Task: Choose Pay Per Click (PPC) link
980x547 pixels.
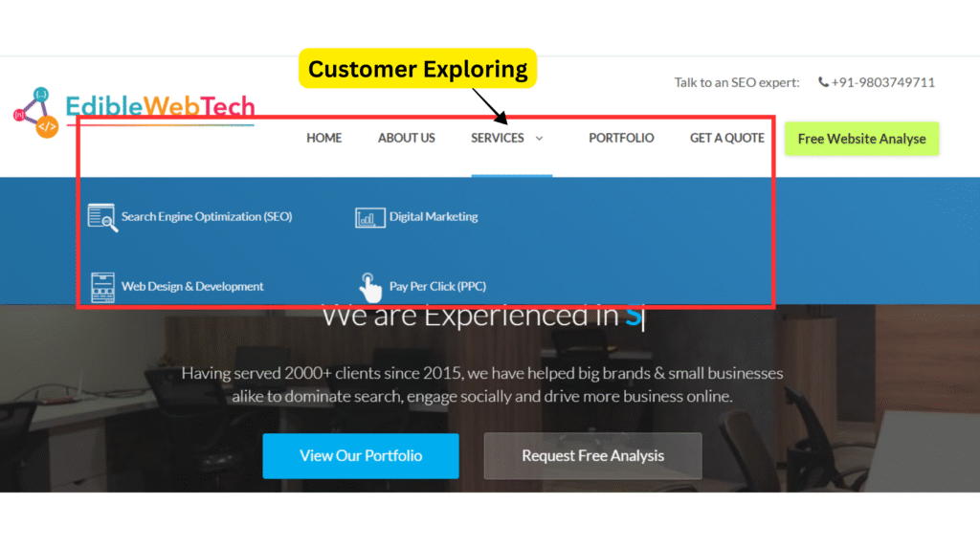Action: pos(437,287)
